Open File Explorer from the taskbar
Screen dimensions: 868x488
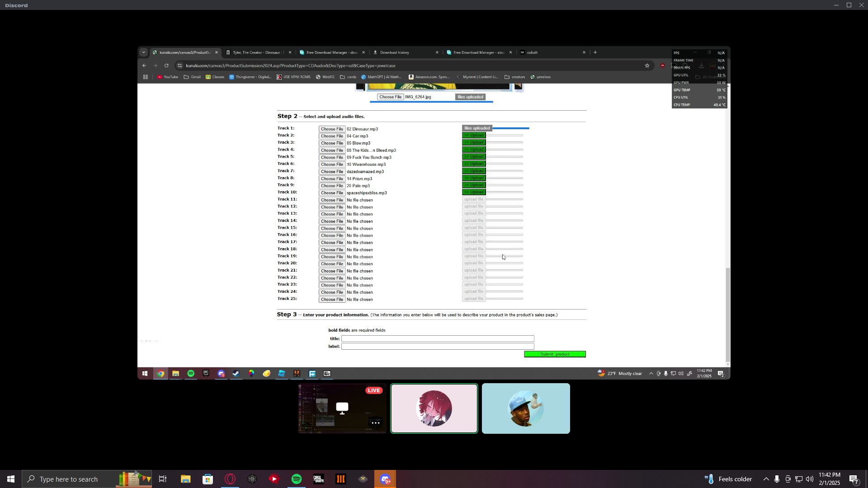(x=185, y=479)
